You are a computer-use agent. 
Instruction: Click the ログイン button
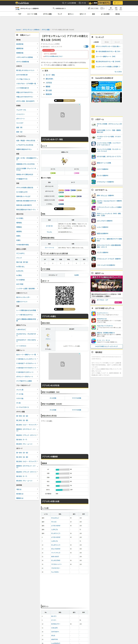(117, 3)
